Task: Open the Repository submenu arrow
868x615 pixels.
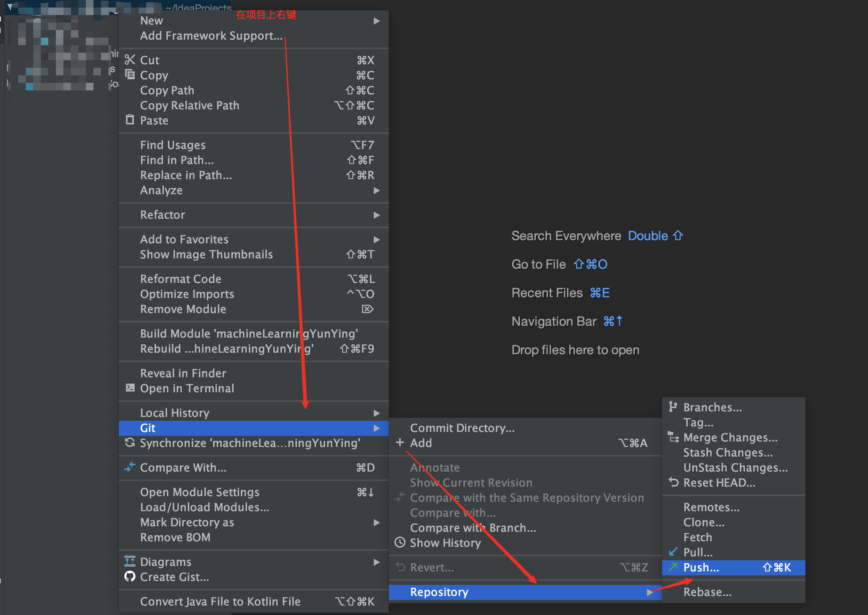Action: point(649,592)
